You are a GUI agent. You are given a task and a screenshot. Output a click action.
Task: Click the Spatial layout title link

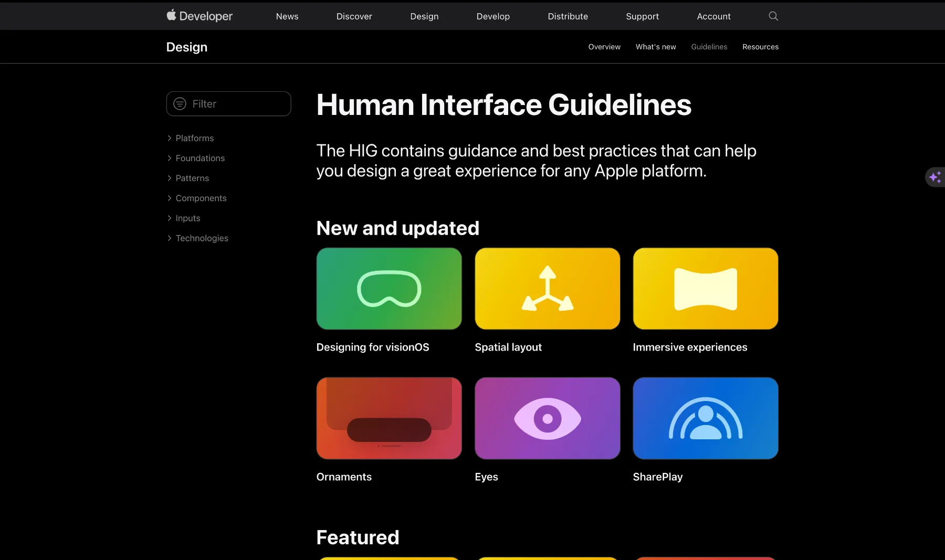pos(508,347)
